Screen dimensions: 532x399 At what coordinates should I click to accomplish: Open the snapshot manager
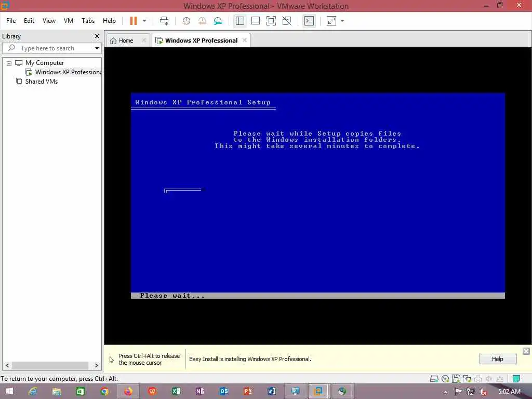(218, 21)
